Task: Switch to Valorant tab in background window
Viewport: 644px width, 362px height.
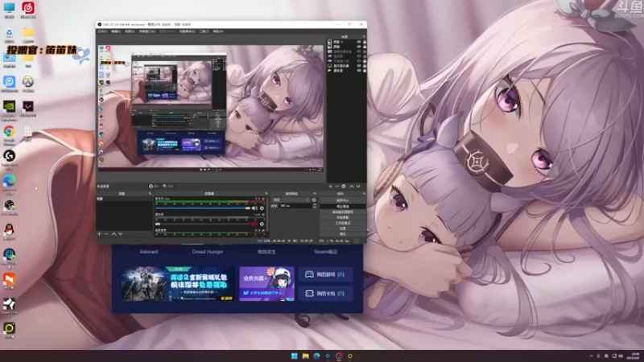Action: (149, 252)
